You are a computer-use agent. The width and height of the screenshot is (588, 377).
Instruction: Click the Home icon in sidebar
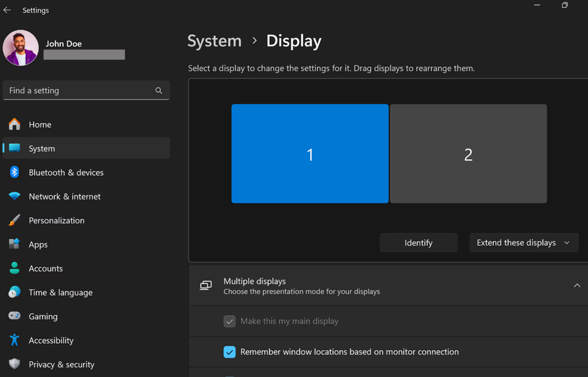point(15,124)
